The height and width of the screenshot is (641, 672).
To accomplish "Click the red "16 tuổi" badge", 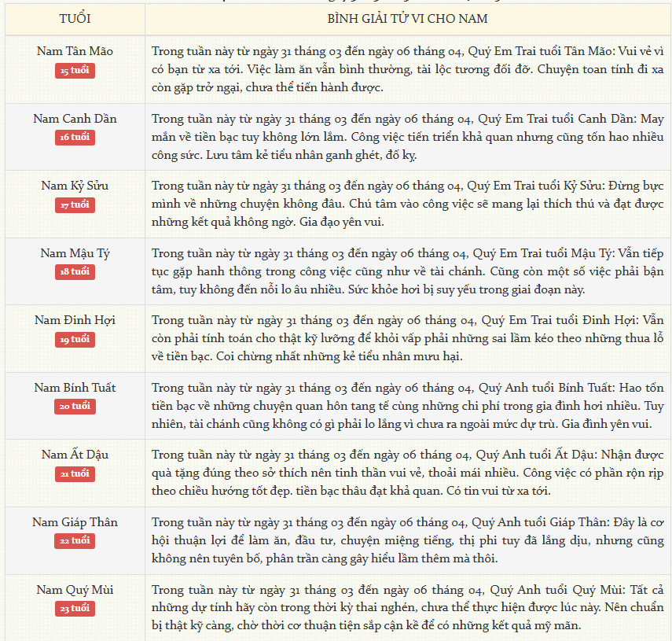I will (75, 138).
